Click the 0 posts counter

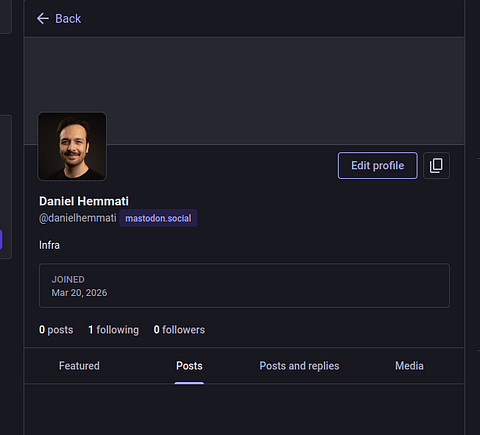coord(56,330)
